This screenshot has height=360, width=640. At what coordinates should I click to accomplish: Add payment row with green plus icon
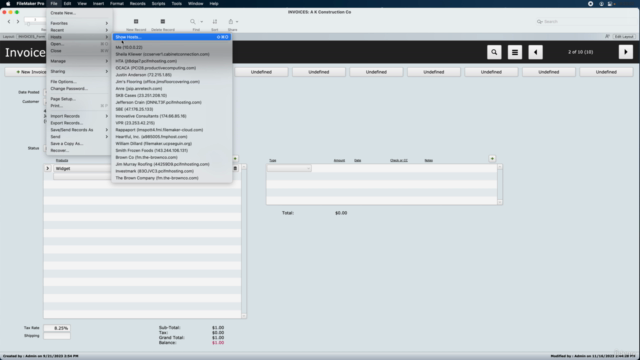tap(492, 158)
